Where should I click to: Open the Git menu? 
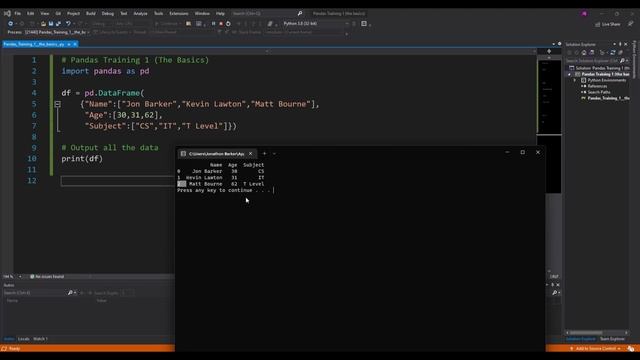tap(58, 13)
